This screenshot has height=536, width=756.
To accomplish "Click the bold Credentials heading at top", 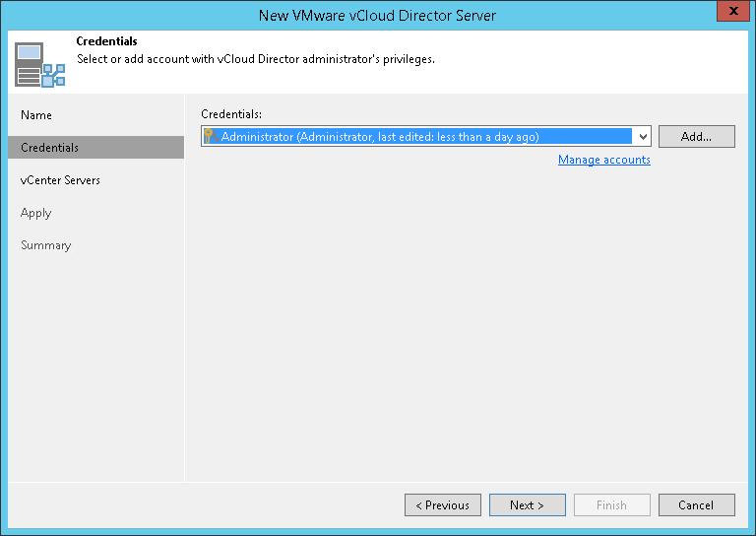I will coord(106,42).
